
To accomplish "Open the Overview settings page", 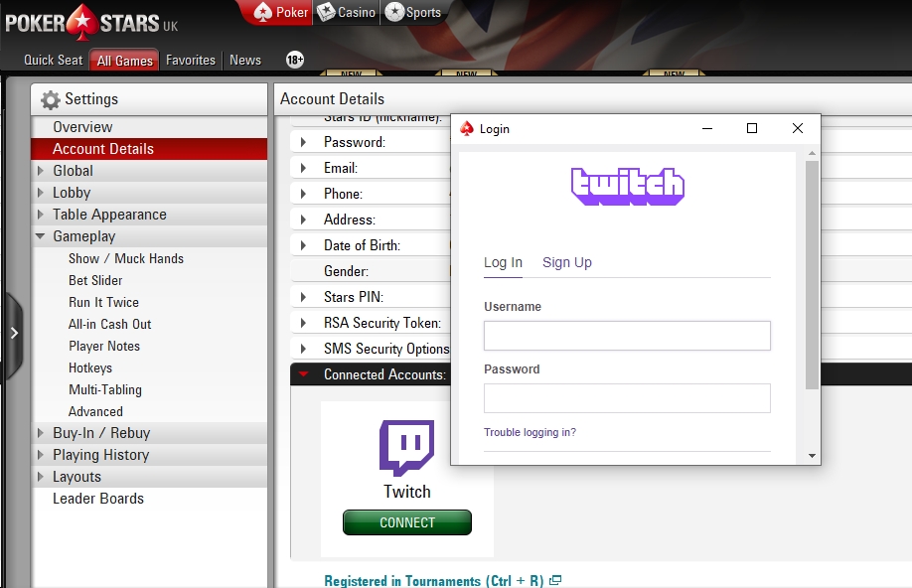I will [149, 127].
